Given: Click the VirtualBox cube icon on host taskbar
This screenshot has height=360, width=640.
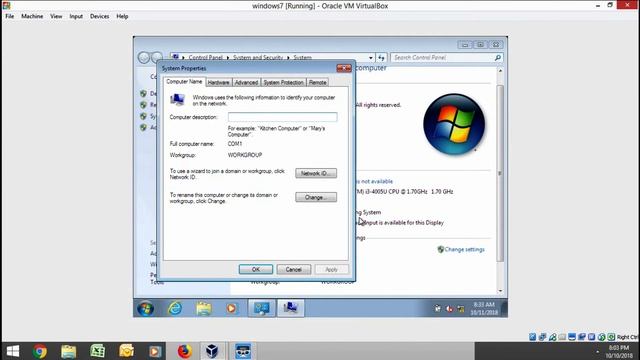Looking at the screenshot, I should point(212,351).
